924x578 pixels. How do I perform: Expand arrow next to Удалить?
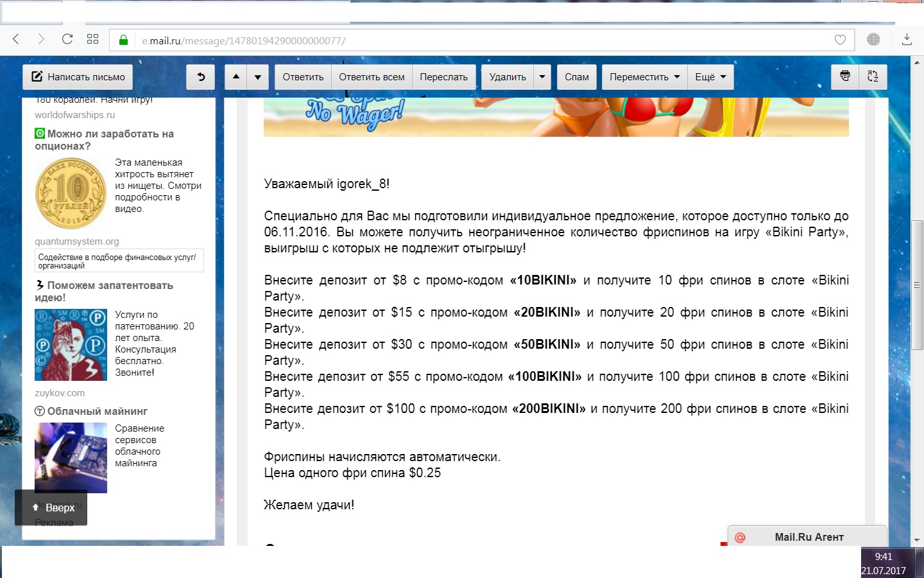[x=542, y=77]
